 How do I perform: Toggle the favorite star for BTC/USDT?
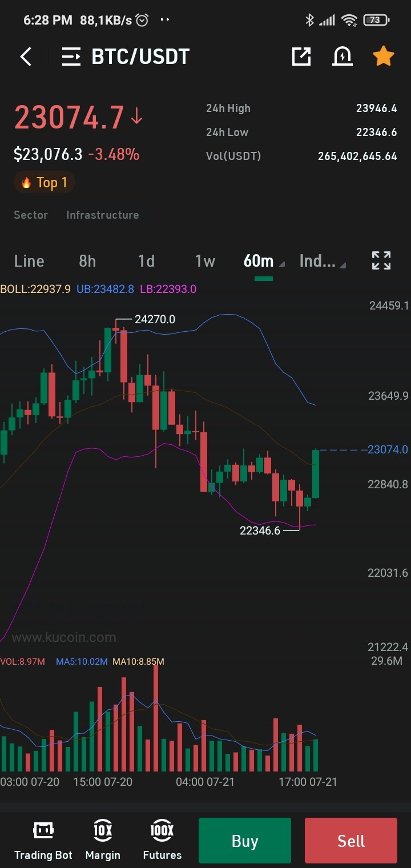point(383,56)
